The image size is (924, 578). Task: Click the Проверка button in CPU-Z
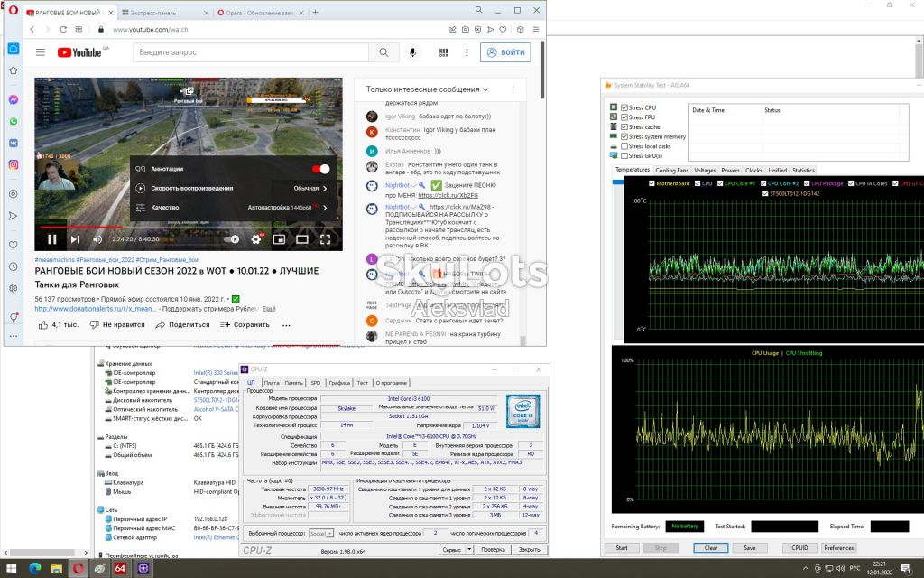pos(493,549)
